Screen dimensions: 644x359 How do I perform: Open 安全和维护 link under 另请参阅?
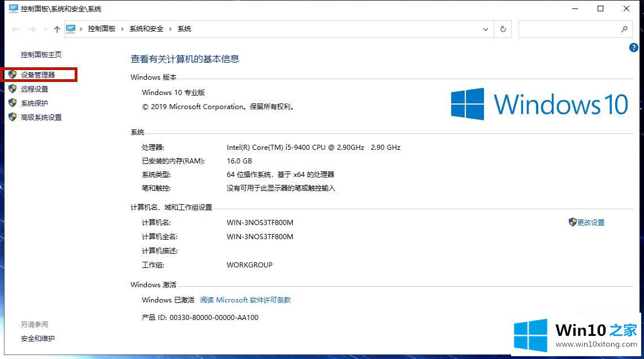point(38,339)
